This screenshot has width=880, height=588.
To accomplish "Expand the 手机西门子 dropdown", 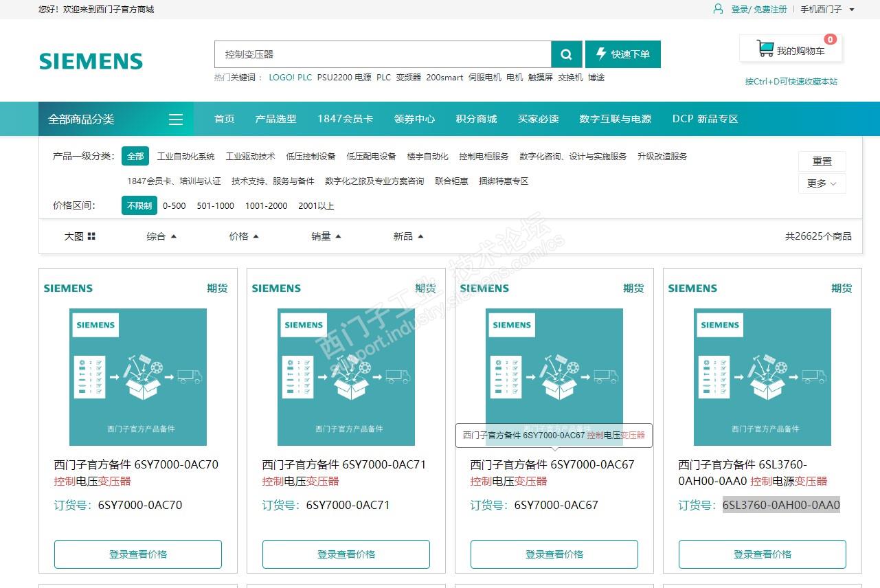I will click(x=827, y=10).
